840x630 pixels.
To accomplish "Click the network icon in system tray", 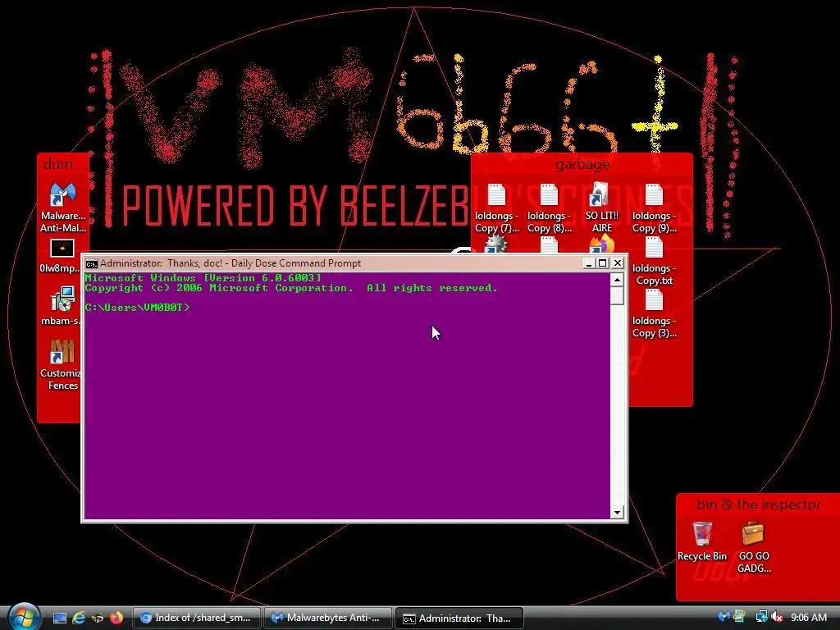I will pos(761,617).
